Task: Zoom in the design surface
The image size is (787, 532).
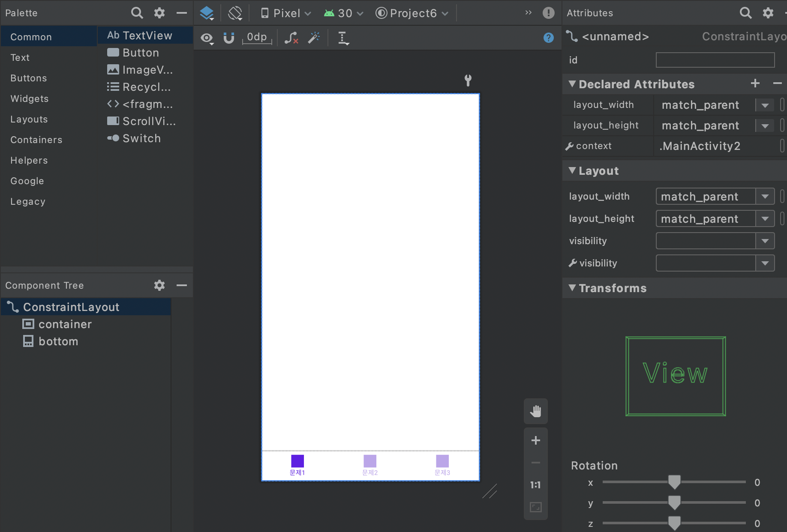Action: pyautogui.click(x=536, y=440)
